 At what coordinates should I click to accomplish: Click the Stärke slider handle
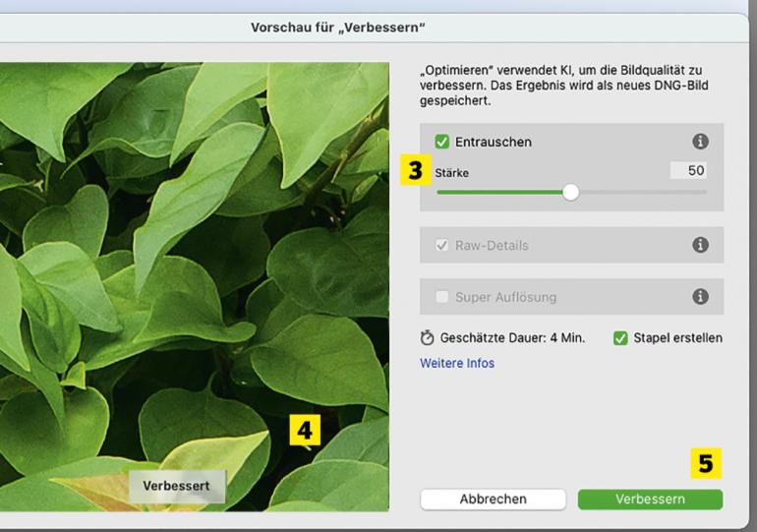click(570, 193)
